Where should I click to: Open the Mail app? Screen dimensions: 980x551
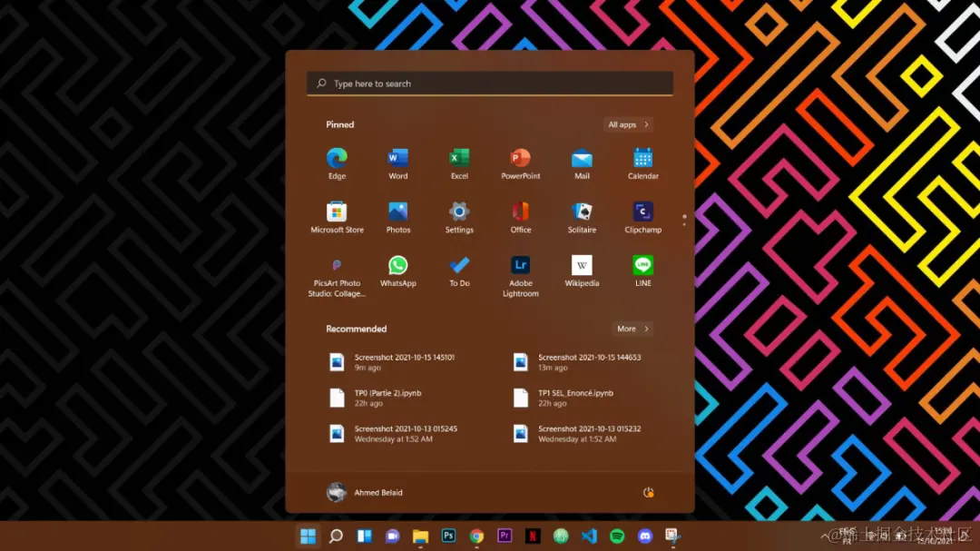pyautogui.click(x=582, y=164)
